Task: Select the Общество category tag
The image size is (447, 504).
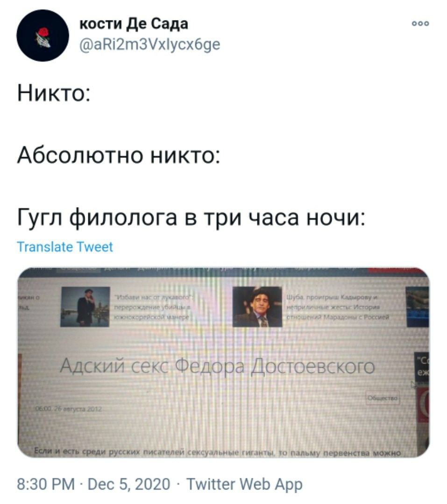Action: pyautogui.click(x=383, y=398)
